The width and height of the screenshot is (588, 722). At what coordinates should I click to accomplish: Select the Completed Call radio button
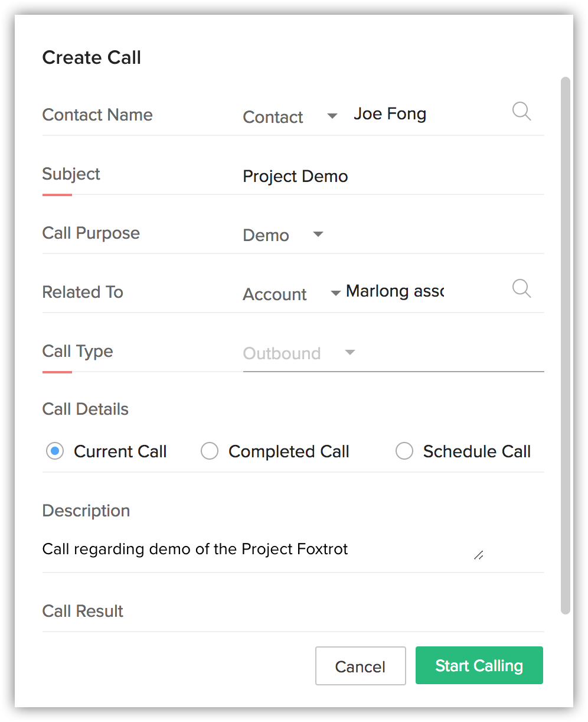coord(210,451)
